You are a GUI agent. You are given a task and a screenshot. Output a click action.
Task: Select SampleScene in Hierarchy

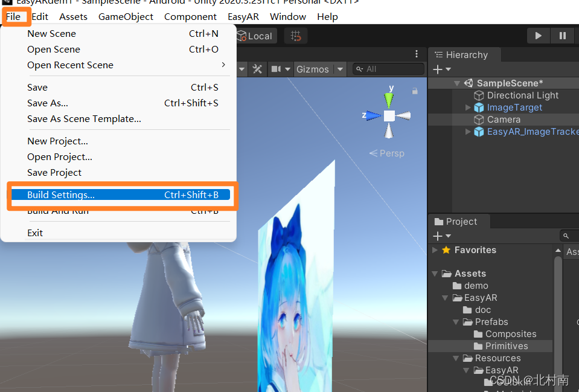click(x=510, y=83)
